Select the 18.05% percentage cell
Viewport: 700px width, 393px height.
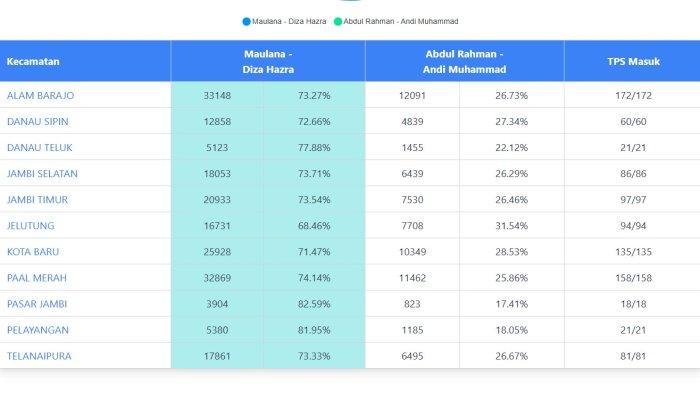(x=512, y=330)
